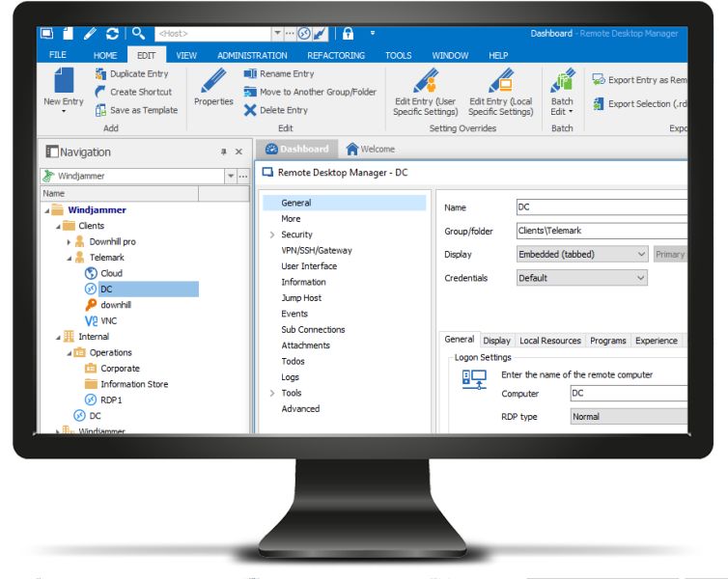
Task: Click the Duplicate Entry icon
Action: pos(100,73)
